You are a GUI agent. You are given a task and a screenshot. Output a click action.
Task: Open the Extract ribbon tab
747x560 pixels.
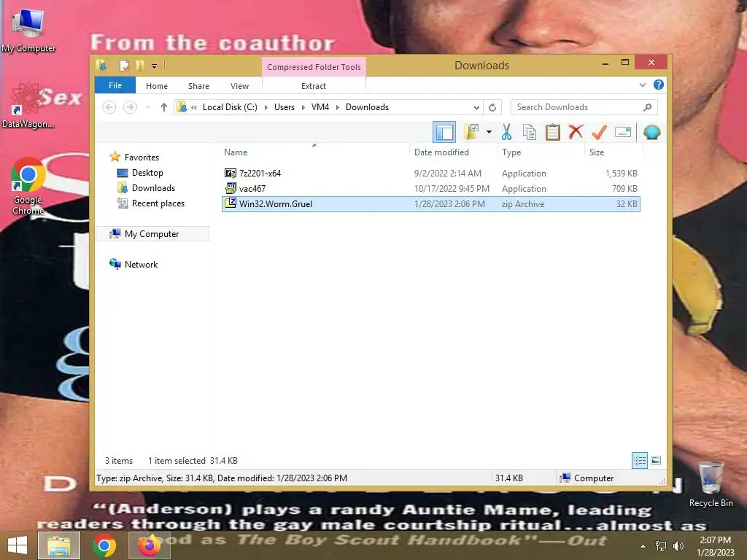pos(314,86)
